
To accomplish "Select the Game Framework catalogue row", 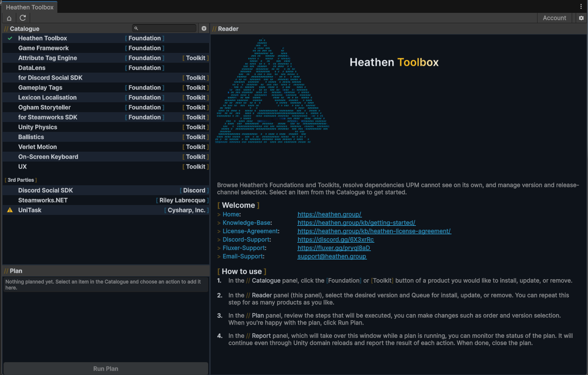I will click(x=106, y=48).
